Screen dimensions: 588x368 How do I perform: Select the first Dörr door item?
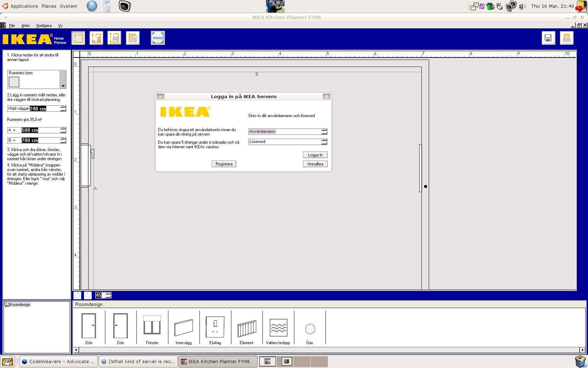(x=89, y=328)
